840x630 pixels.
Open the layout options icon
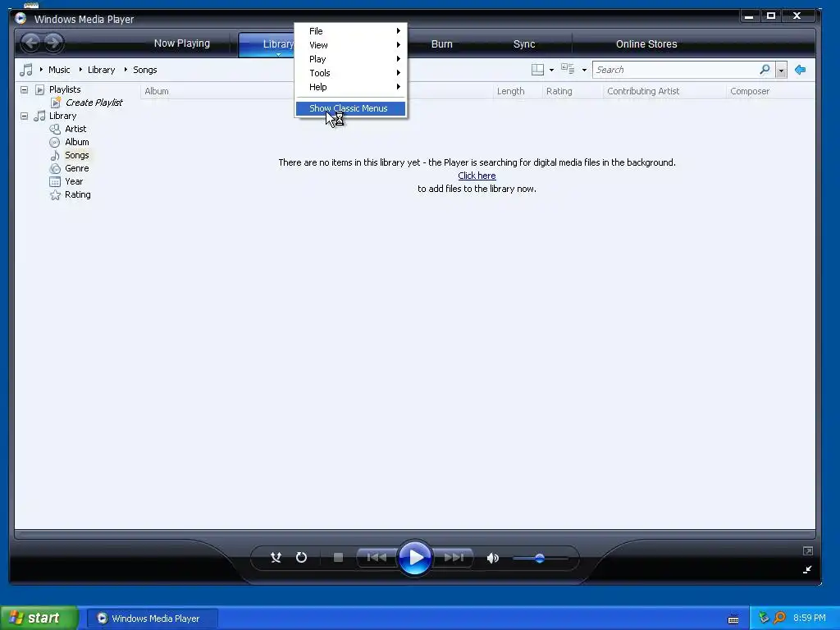537,70
